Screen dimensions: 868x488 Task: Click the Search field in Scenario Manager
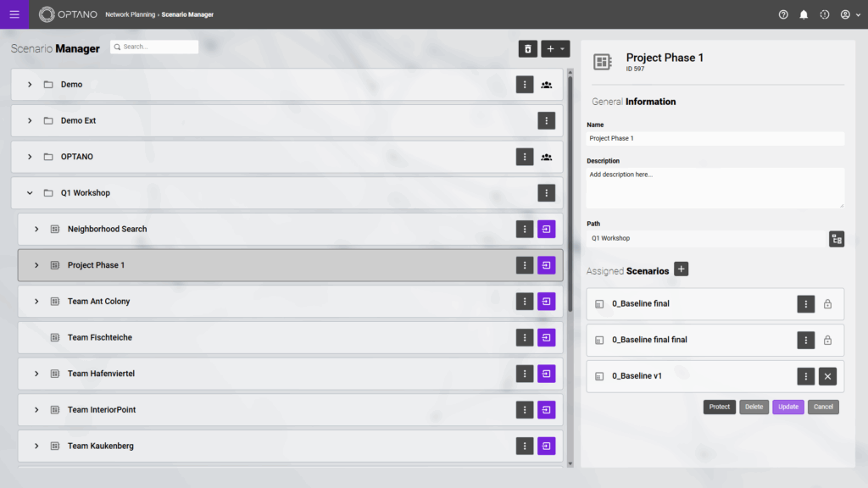[x=154, y=47]
